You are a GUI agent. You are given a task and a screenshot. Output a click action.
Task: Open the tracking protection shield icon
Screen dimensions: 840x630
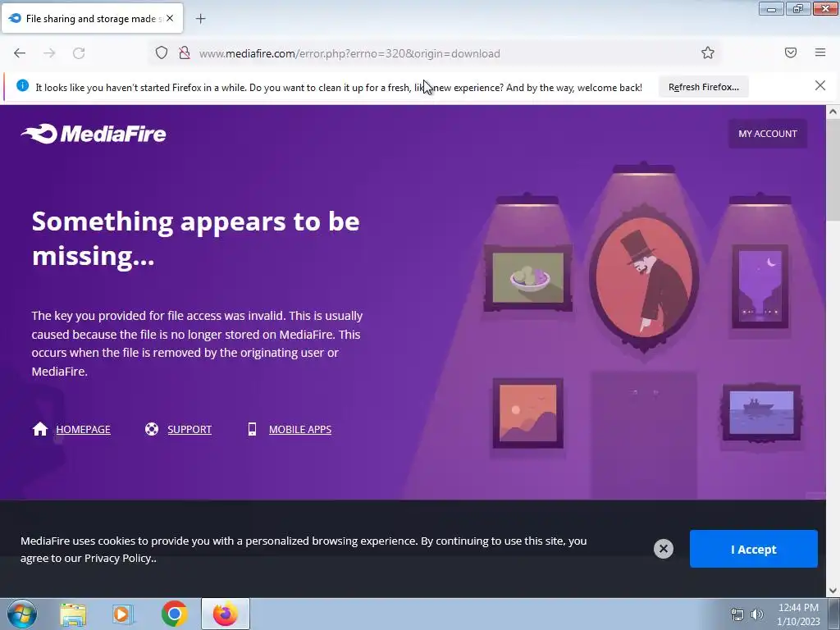coord(162,53)
